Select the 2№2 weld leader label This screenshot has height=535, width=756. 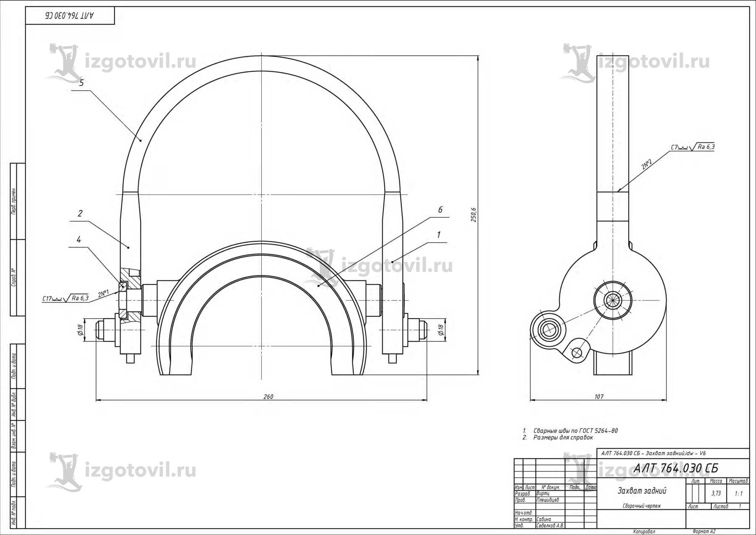coord(647,164)
